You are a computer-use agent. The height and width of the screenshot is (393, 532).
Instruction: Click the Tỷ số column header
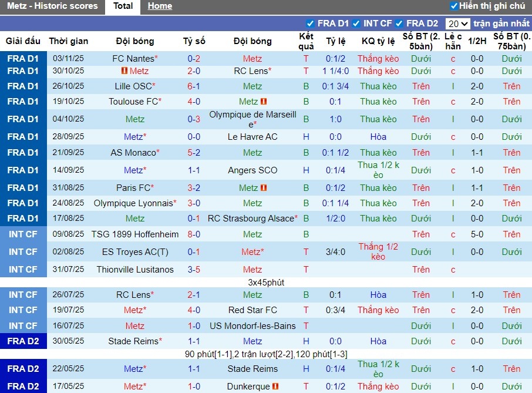[194, 41]
